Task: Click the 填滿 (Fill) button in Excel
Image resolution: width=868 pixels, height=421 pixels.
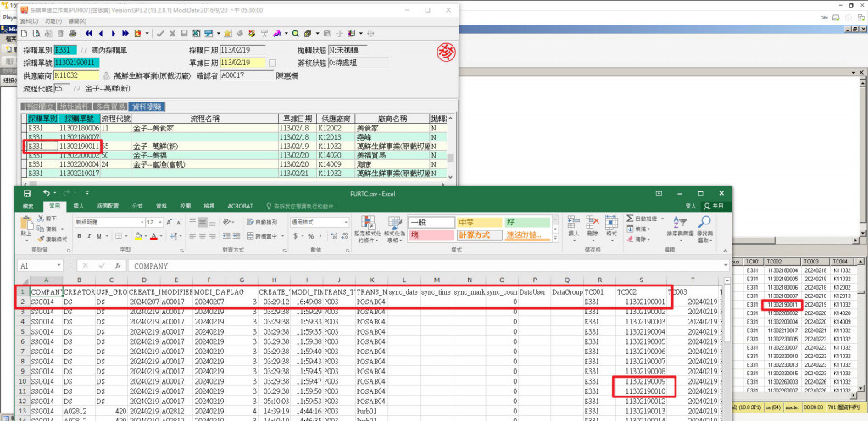Action: [x=637, y=229]
